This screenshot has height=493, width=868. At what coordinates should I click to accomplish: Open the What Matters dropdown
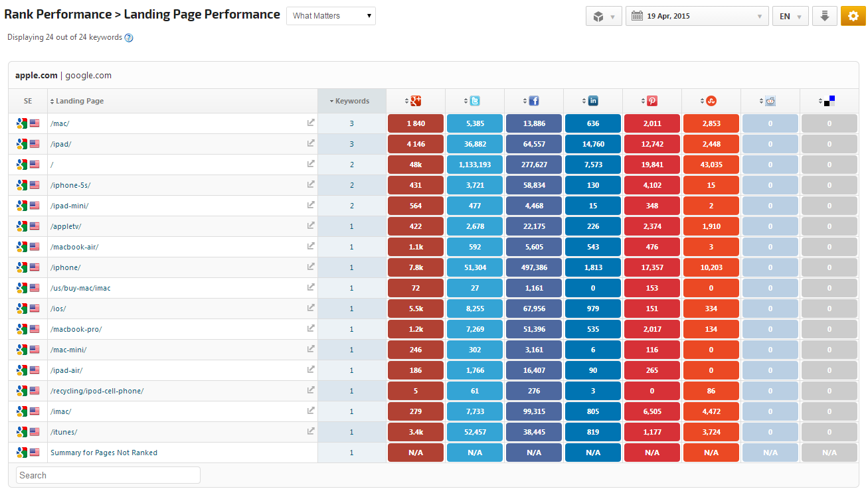(x=331, y=16)
